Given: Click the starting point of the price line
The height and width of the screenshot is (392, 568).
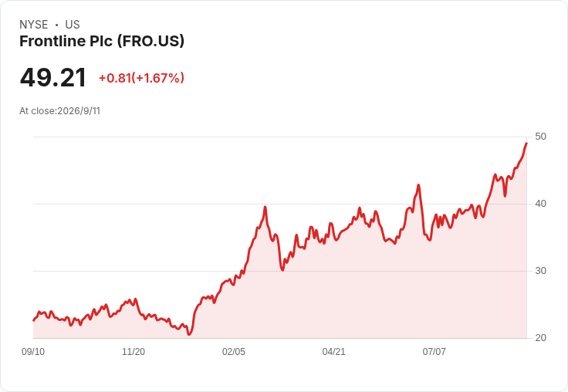Looking at the screenshot, I should [x=34, y=320].
